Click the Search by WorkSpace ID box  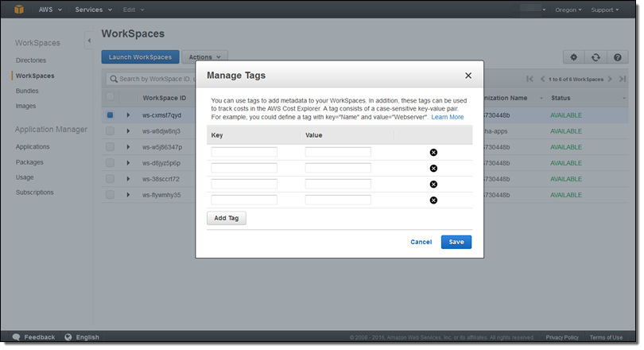coord(151,79)
